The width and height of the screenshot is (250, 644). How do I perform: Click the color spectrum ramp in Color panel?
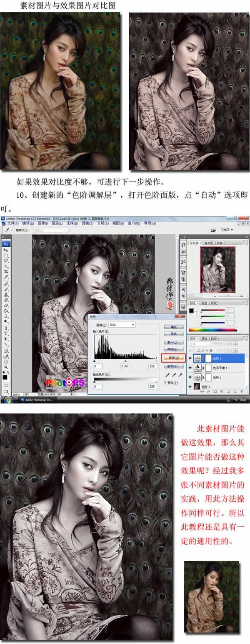click(x=213, y=330)
